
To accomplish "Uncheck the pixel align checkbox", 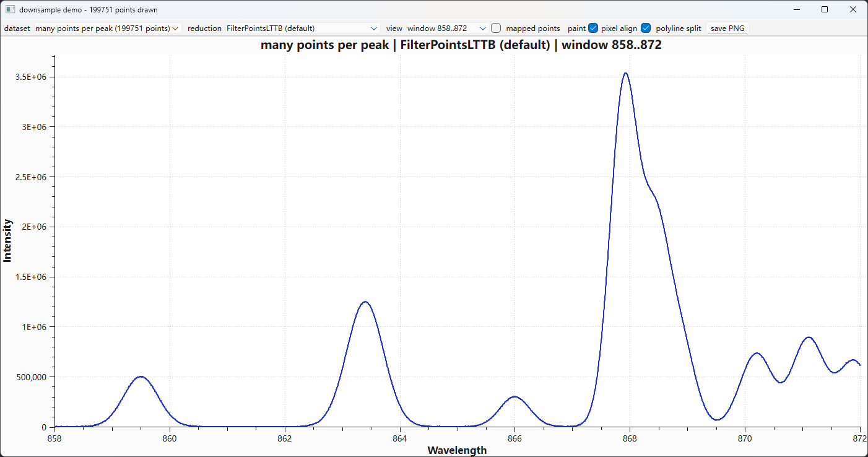I will pos(593,28).
